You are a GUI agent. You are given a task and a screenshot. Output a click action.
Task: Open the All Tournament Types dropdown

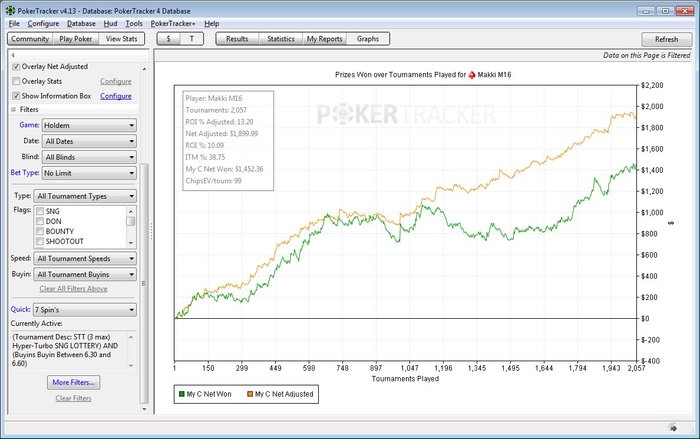click(85, 196)
